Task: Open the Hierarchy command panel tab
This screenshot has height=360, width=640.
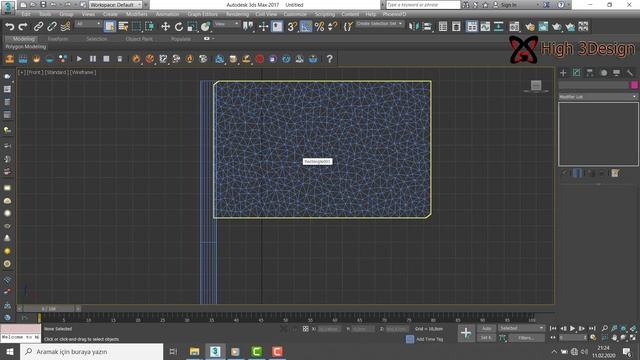Action: point(590,73)
